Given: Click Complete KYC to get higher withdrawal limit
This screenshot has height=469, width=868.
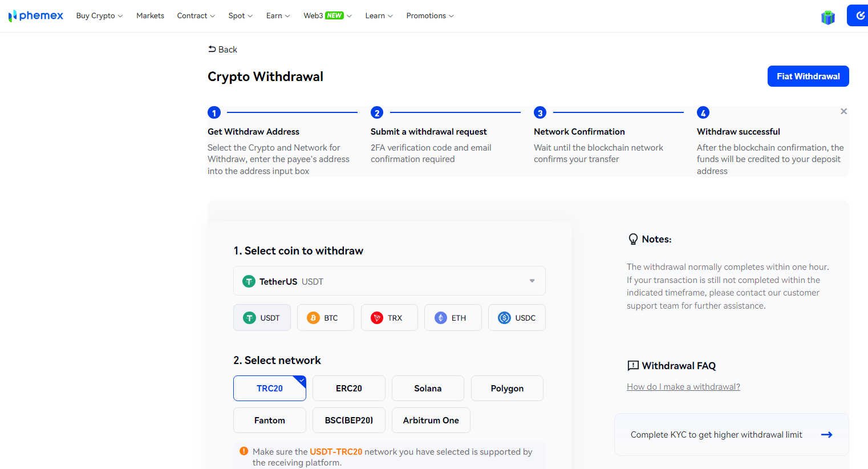Looking at the screenshot, I should pos(732,434).
